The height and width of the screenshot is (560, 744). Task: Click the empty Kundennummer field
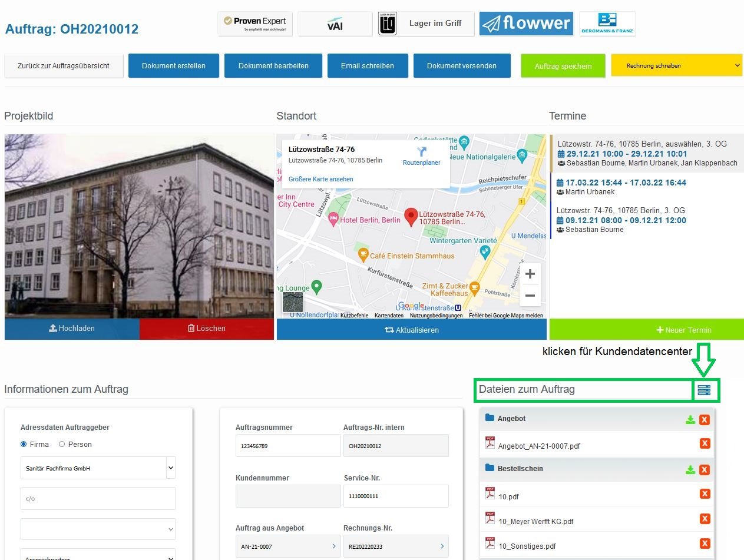(x=288, y=496)
